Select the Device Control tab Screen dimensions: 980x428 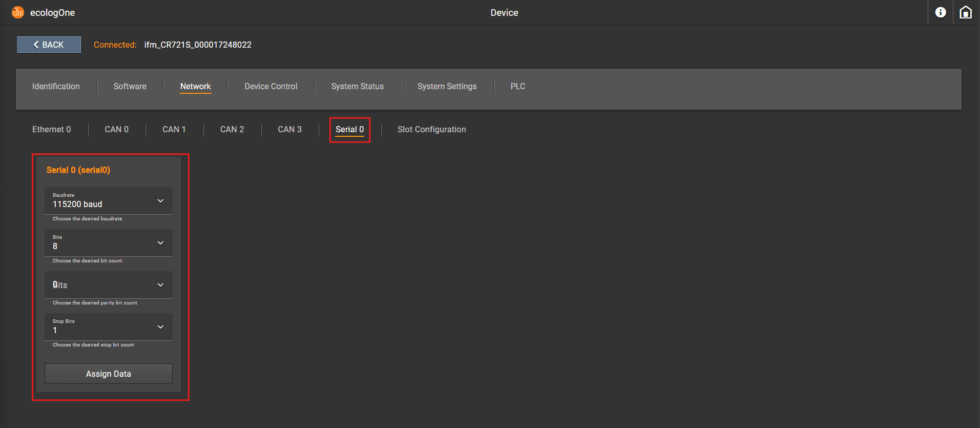(271, 86)
